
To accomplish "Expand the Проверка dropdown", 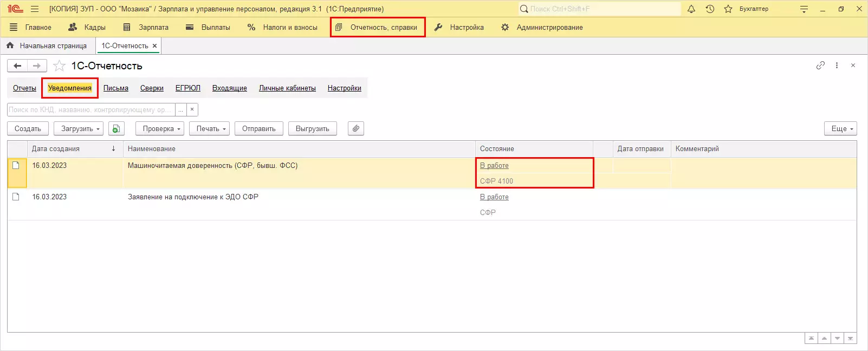I will click(x=160, y=128).
